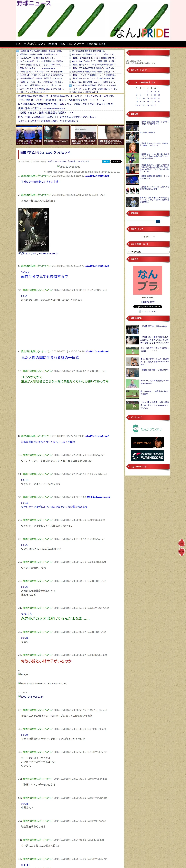
Task: Open the 漫画/書籍 category link
Action: pyautogui.click(x=71, y=161)
